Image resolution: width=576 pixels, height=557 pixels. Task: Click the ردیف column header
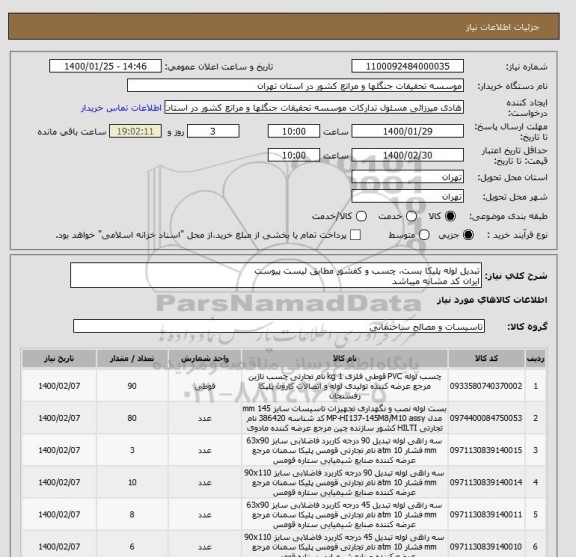535,359
